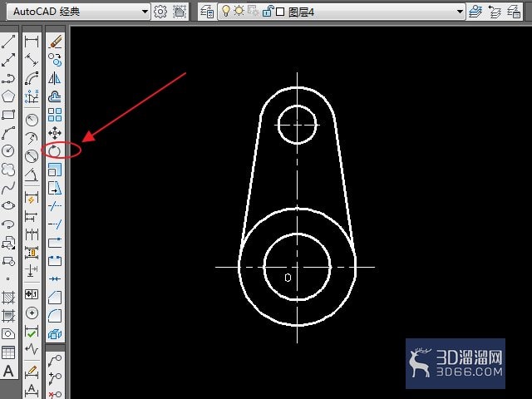The height and width of the screenshot is (399, 532).
Task: Select the Stretch tool
Action: 55,188
